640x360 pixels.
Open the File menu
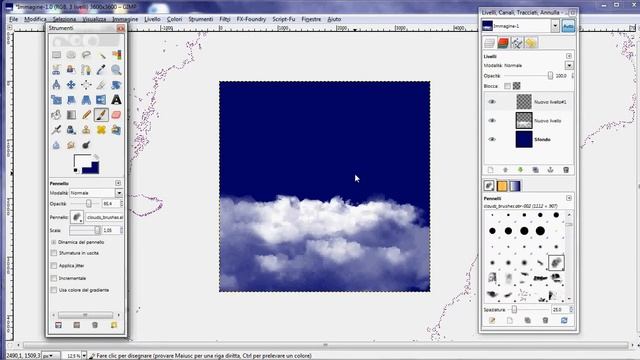(x=13, y=19)
